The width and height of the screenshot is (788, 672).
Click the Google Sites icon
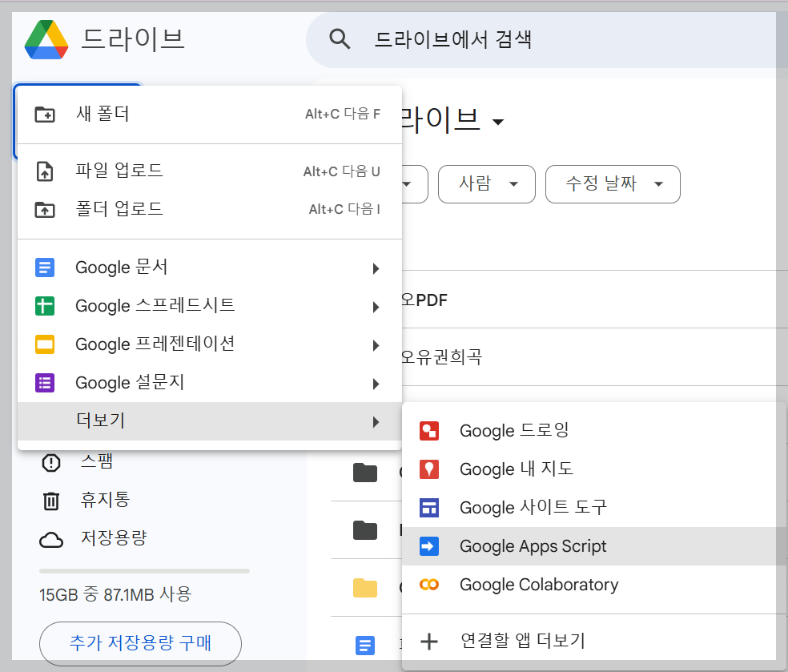coord(429,508)
